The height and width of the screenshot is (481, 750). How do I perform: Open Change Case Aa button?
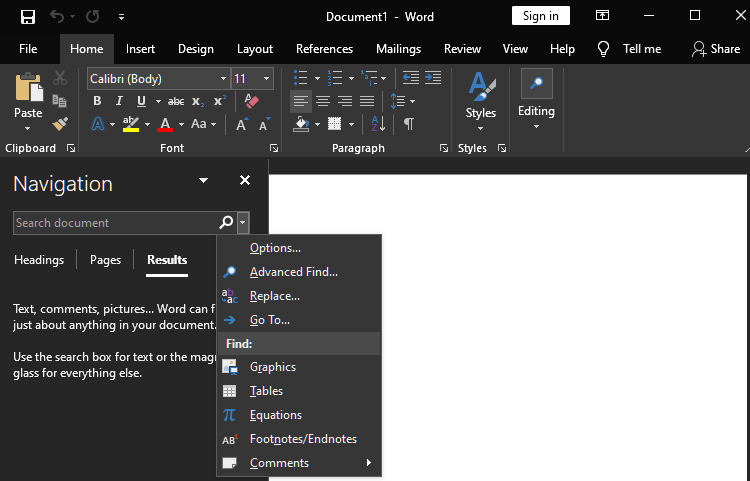pyautogui.click(x=199, y=124)
